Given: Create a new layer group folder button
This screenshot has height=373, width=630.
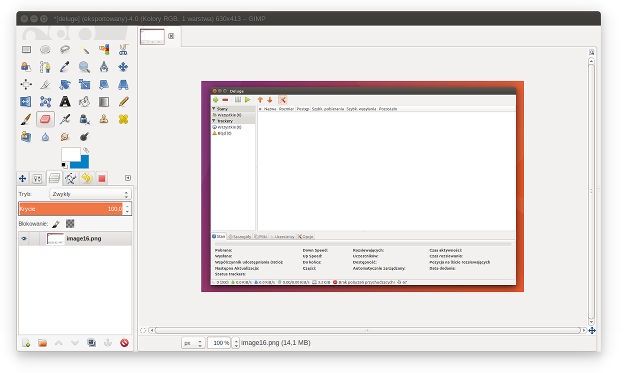Looking at the screenshot, I should point(43,343).
